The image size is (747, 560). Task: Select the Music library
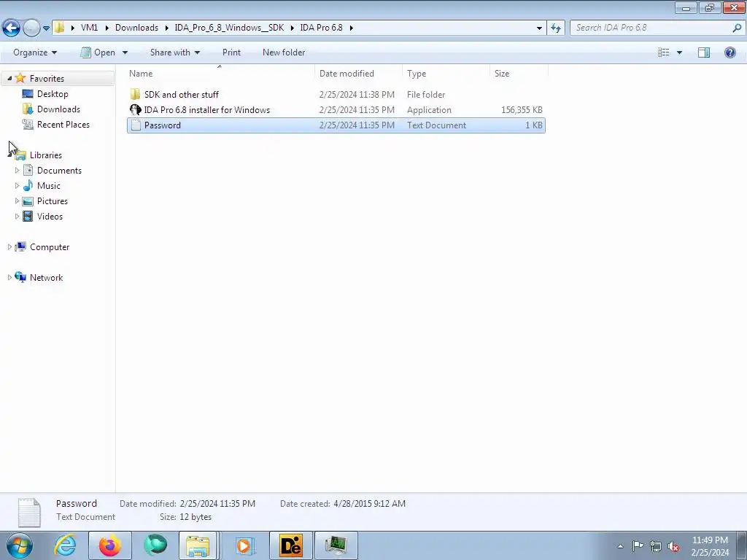49,186
